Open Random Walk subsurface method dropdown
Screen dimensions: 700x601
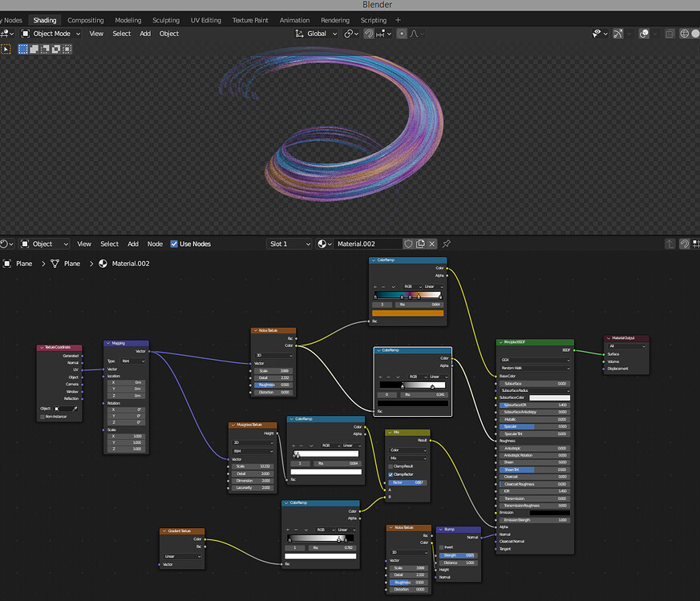pos(535,368)
